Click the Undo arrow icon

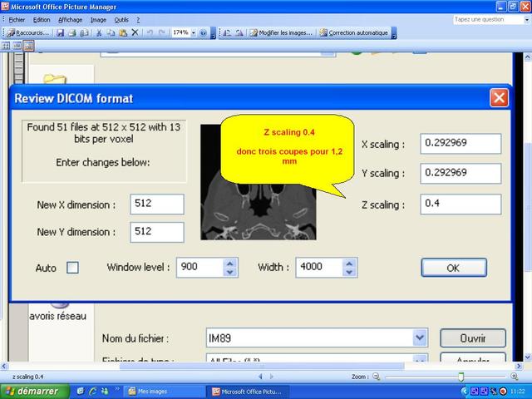click(150, 33)
